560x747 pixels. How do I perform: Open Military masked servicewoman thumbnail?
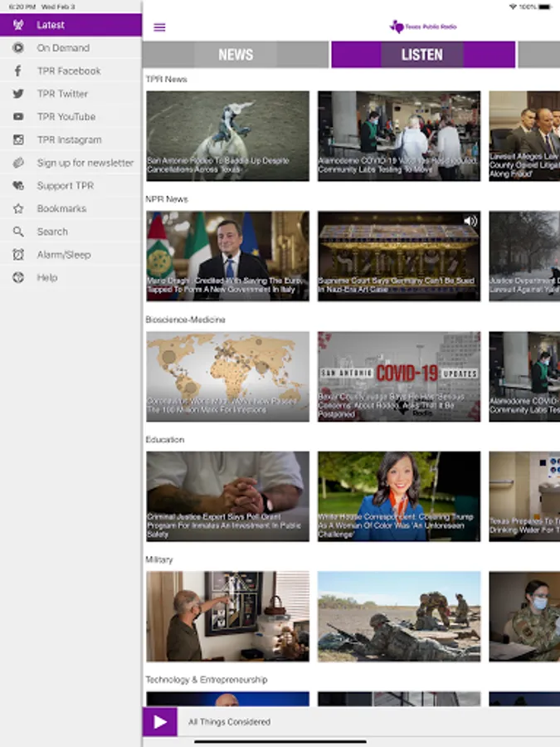(524, 617)
